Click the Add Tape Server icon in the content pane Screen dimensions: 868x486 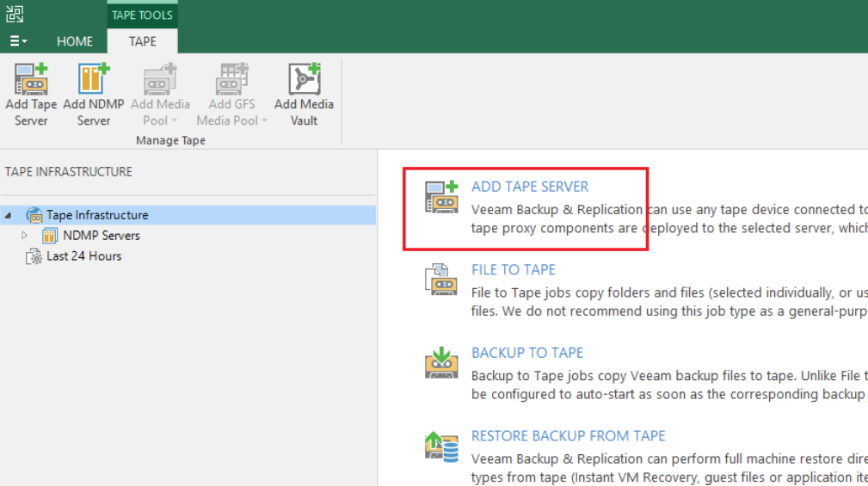[x=442, y=196]
